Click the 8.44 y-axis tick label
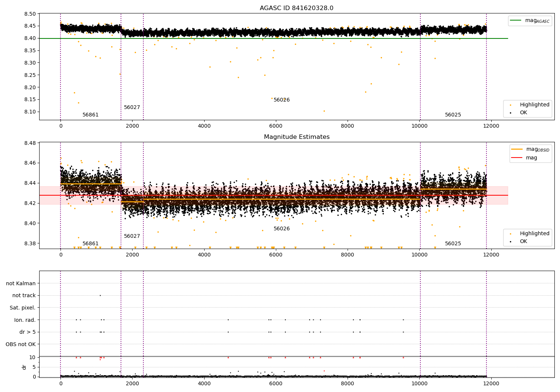This screenshot has height=392, width=560. coord(30,183)
